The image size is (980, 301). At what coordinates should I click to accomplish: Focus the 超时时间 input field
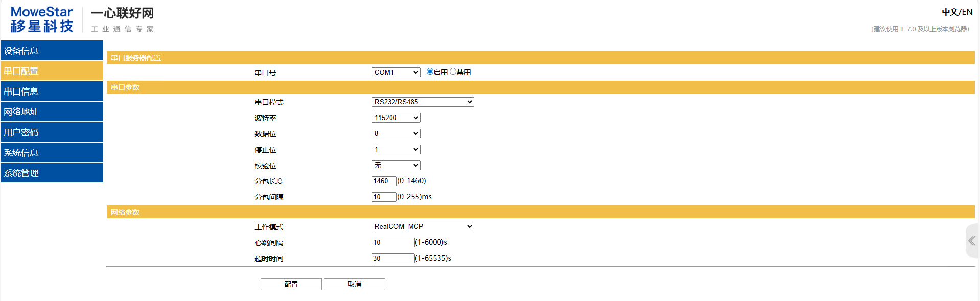(x=393, y=258)
